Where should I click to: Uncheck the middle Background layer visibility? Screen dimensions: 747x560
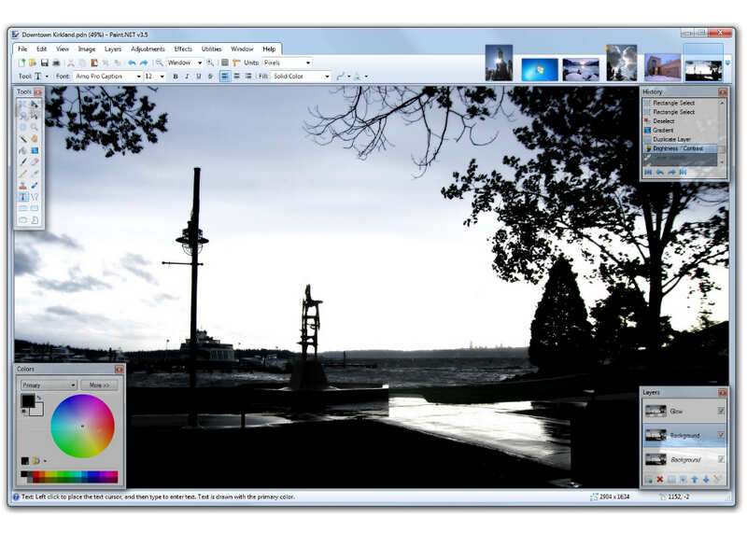click(720, 435)
